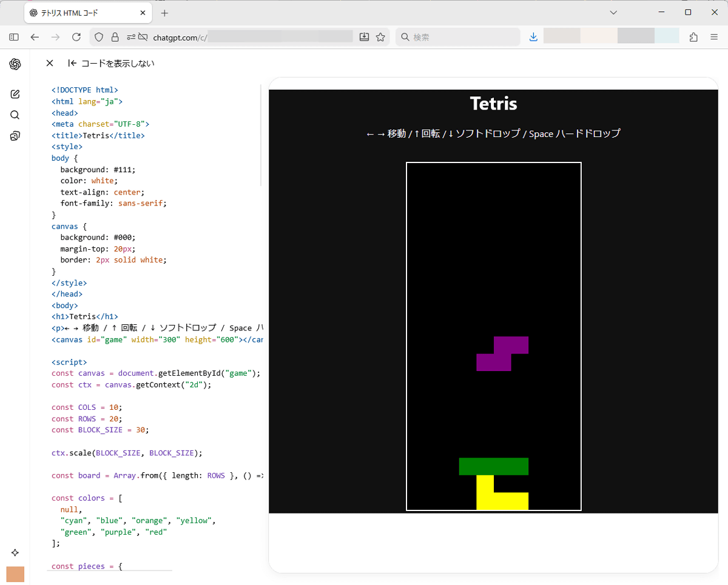The image size is (728, 585).
Task: Reload the page with the refresh icon
Action: [76, 37]
